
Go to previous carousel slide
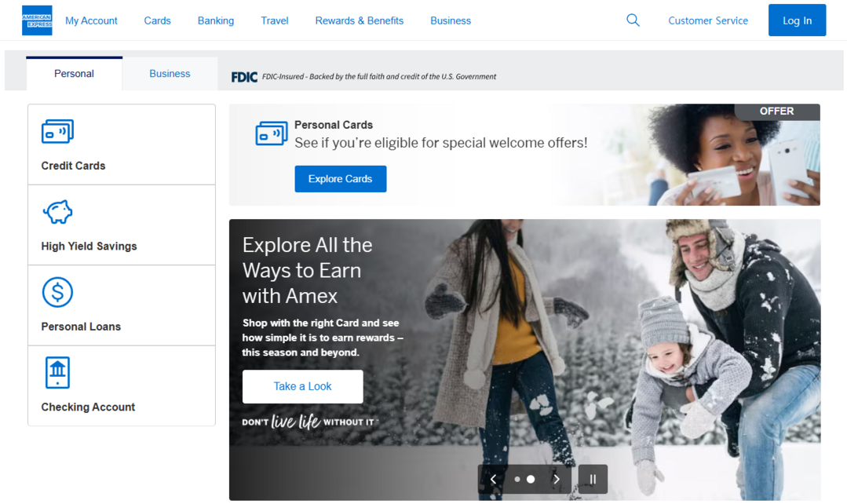[493, 479]
